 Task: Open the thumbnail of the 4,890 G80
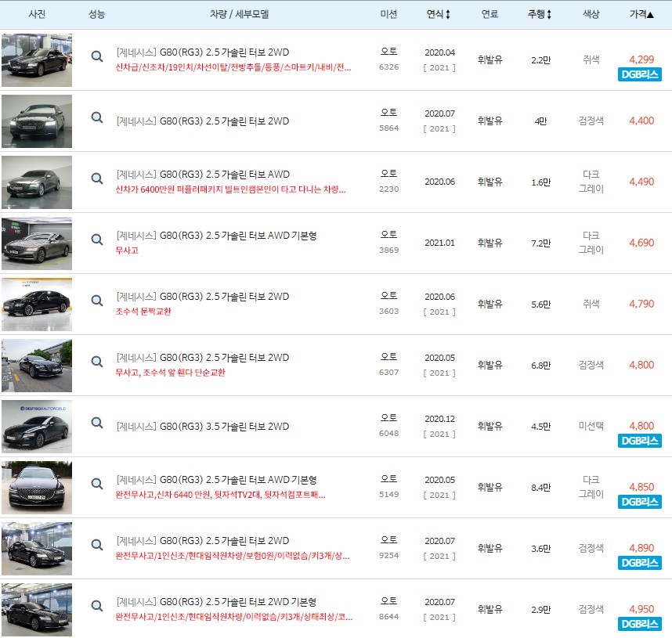pyautogui.click(x=37, y=549)
